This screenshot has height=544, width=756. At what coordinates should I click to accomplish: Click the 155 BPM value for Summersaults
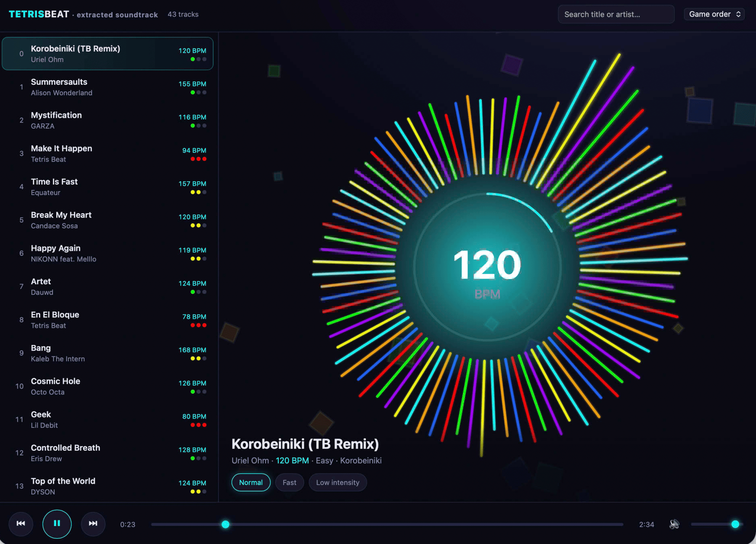click(x=192, y=84)
